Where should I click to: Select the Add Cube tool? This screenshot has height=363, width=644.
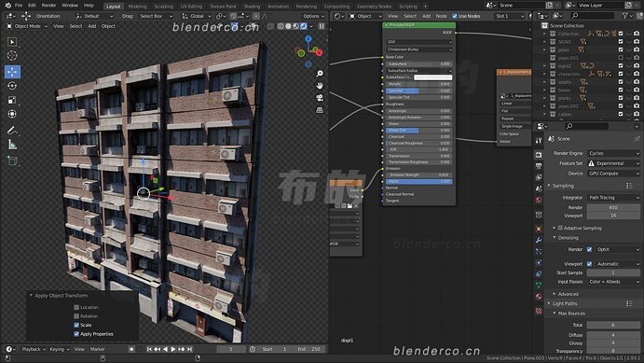tap(12, 161)
